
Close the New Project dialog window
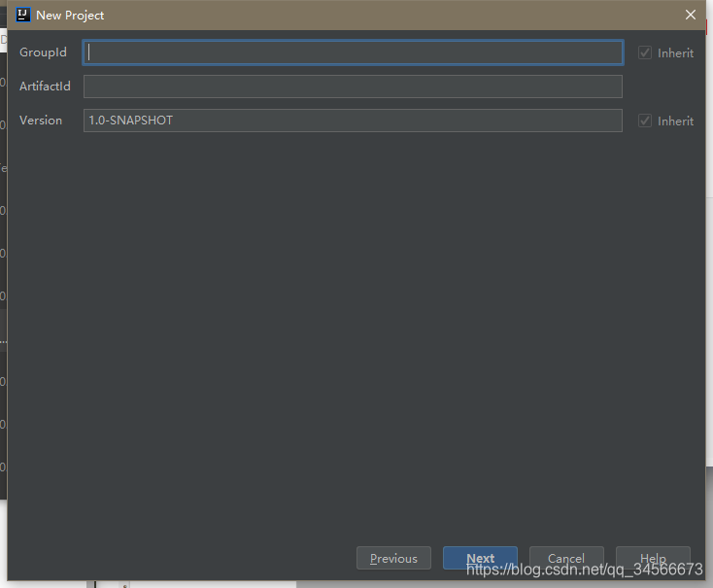pos(691,15)
